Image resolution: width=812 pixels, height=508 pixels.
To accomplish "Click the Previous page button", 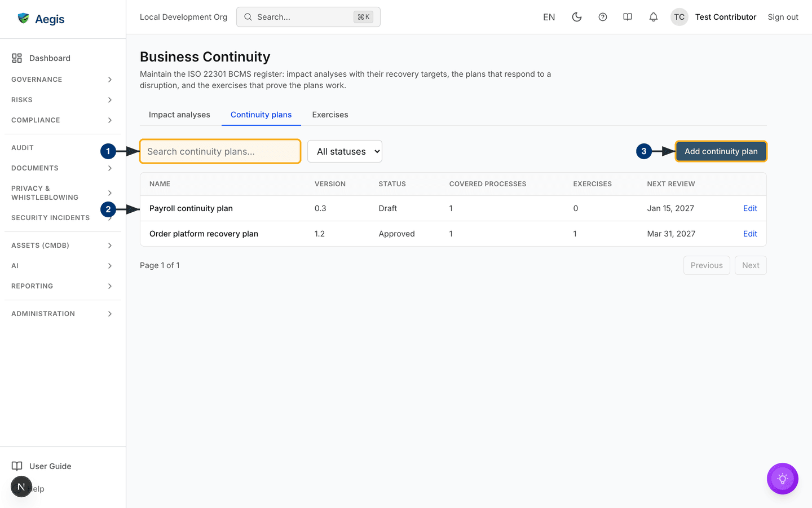I will 707,265.
